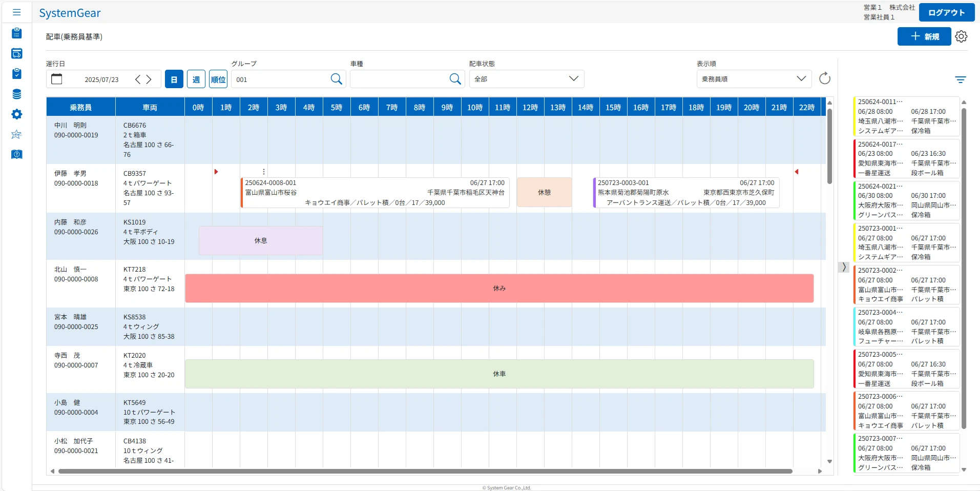
Task: Open the database stack sidebar icon
Action: click(x=16, y=94)
